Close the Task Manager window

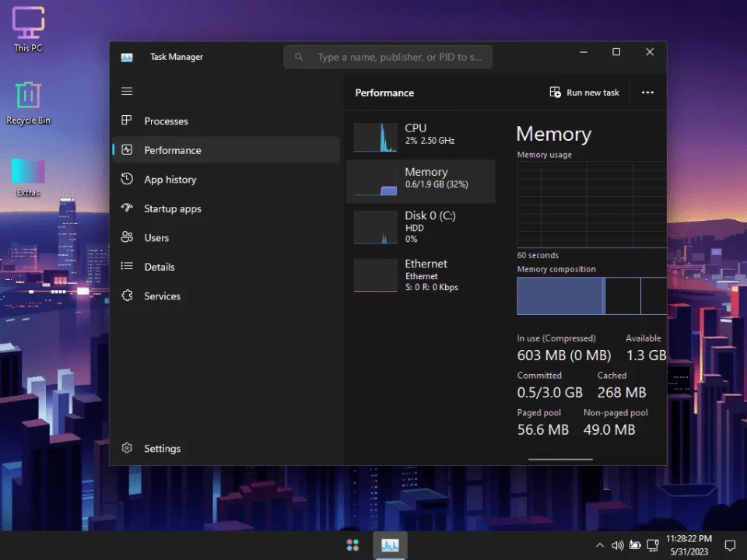(x=649, y=52)
